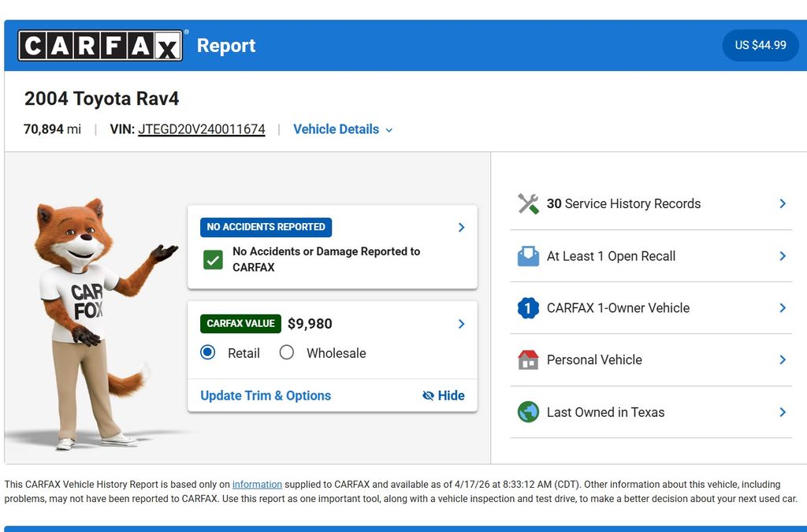Expand the Vehicle Details dropdown
Image resolution: width=807 pixels, height=532 pixels.
pyautogui.click(x=343, y=129)
